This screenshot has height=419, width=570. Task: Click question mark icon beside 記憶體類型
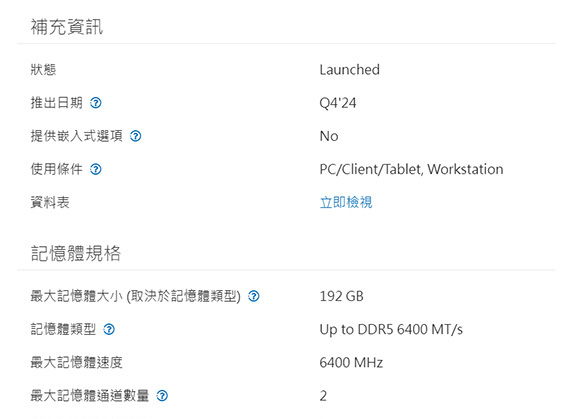click(109, 329)
